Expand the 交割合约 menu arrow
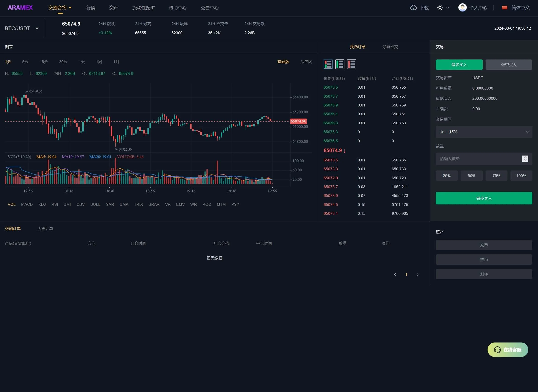538x392 pixels. [x=70, y=8]
